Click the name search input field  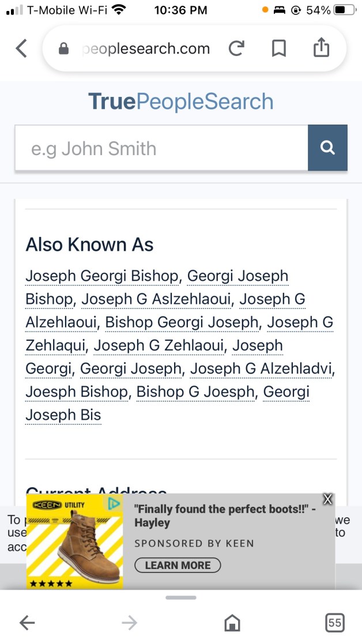pos(161,148)
